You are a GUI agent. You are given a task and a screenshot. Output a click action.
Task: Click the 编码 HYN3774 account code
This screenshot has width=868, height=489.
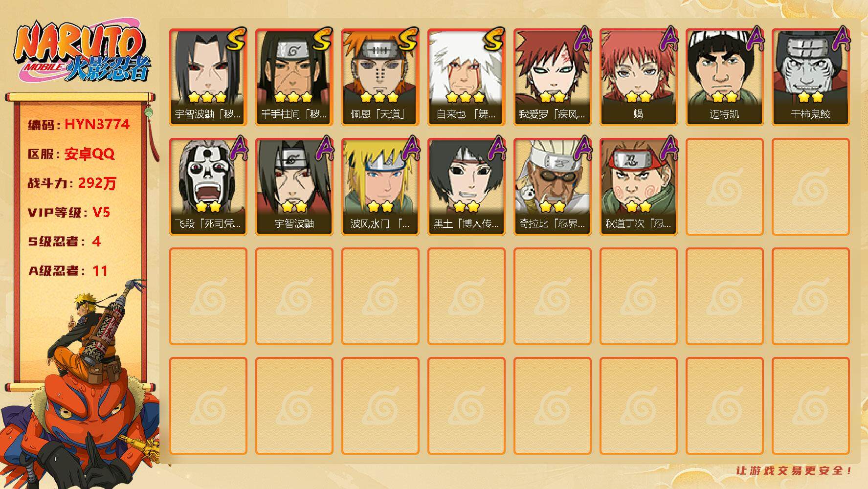[79, 124]
